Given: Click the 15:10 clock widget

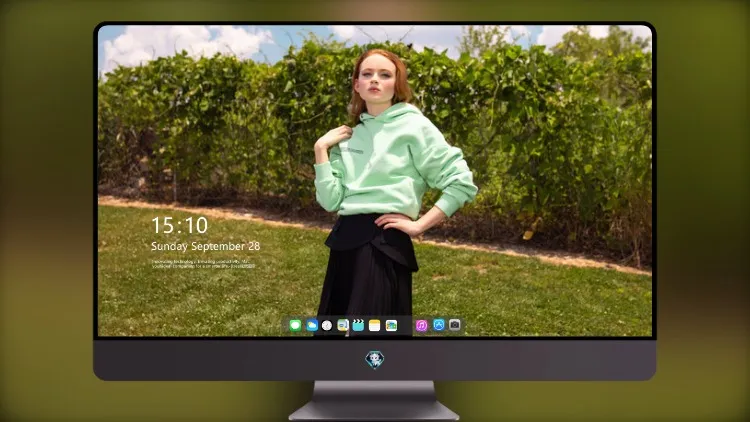Looking at the screenshot, I should click(180, 225).
